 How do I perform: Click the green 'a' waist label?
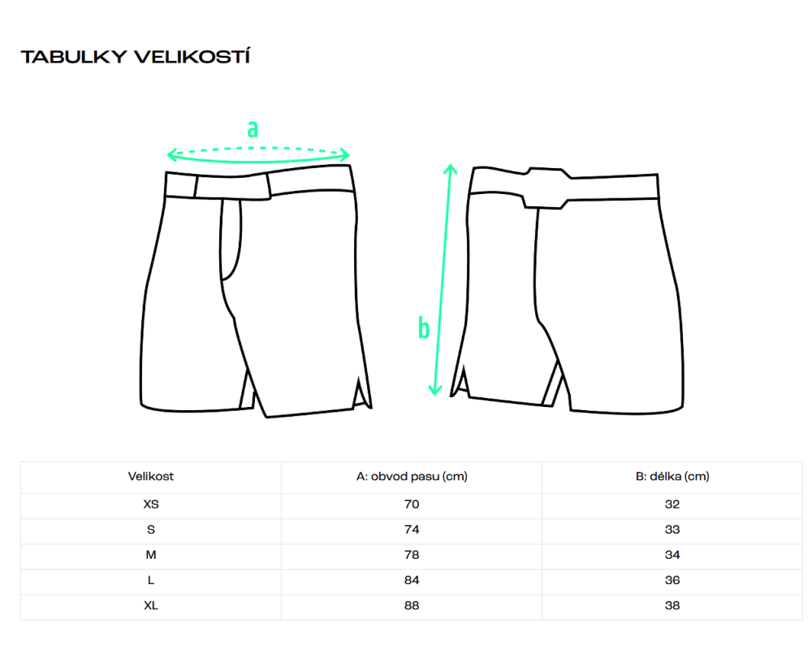(x=253, y=128)
